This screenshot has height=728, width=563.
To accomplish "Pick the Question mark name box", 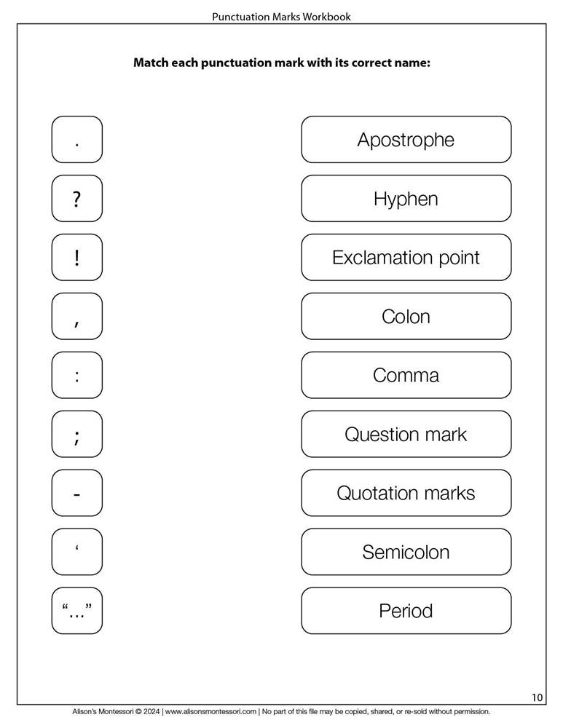I will (x=406, y=435).
